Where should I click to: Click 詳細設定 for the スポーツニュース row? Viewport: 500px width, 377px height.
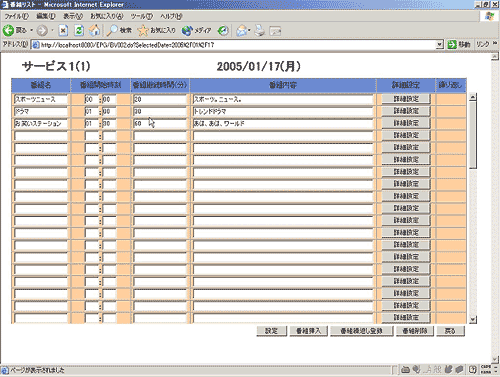(x=406, y=99)
